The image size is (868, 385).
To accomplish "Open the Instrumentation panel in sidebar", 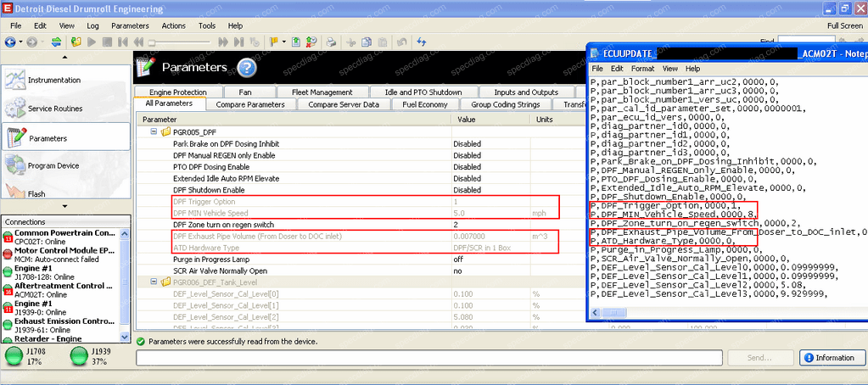I will pos(66,81).
